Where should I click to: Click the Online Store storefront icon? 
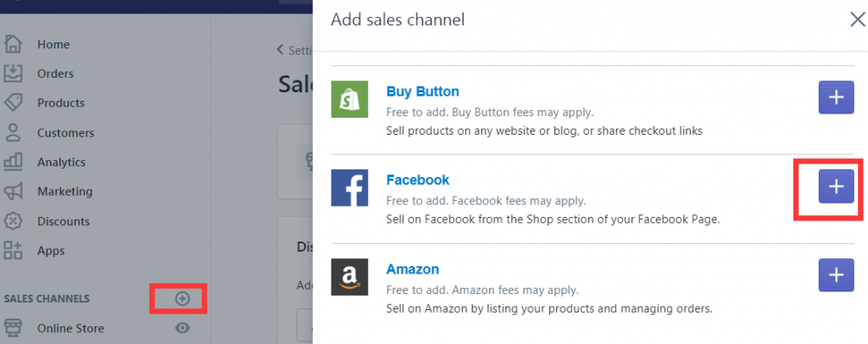click(x=13, y=328)
